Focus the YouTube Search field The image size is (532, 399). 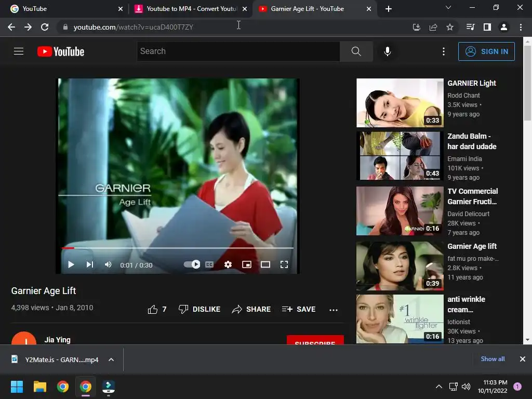[x=238, y=51]
